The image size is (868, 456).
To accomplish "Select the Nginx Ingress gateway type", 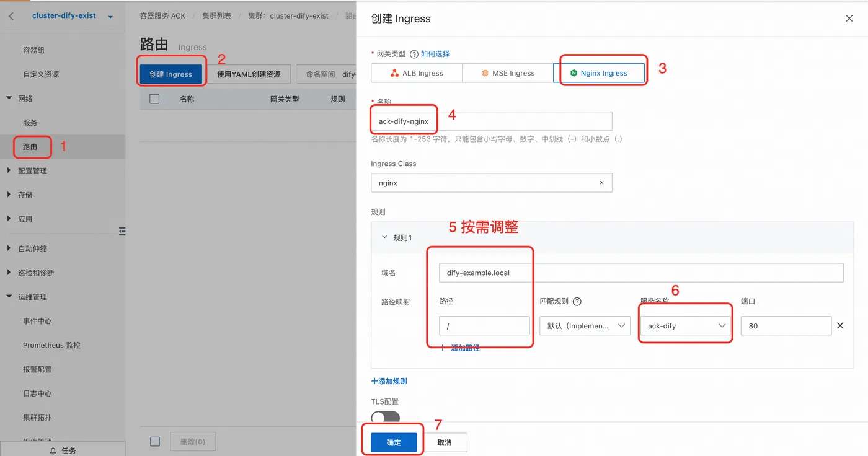I will (599, 73).
